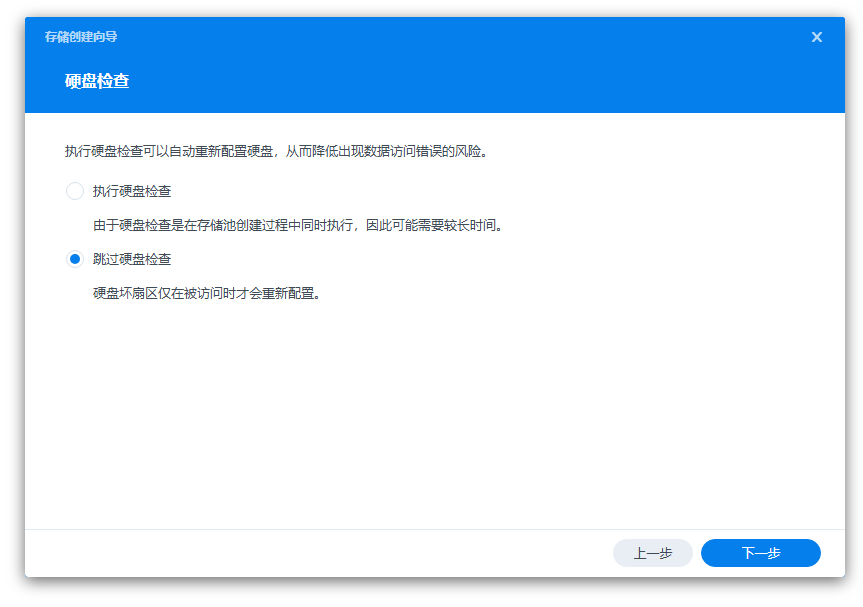The width and height of the screenshot is (863, 607).
Task: Click the 硬盘检查 page heading
Action: pyautogui.click(x=97, y=81)
